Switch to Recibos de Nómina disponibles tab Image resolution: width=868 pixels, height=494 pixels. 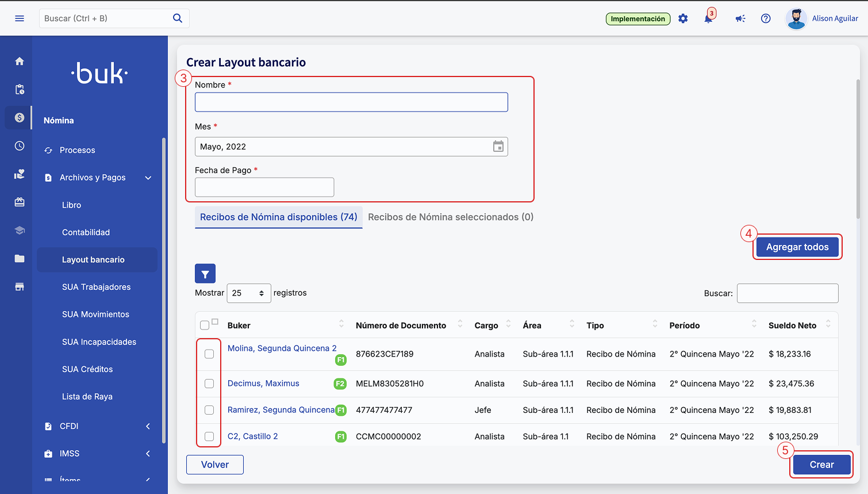click(x=279, y=217)
